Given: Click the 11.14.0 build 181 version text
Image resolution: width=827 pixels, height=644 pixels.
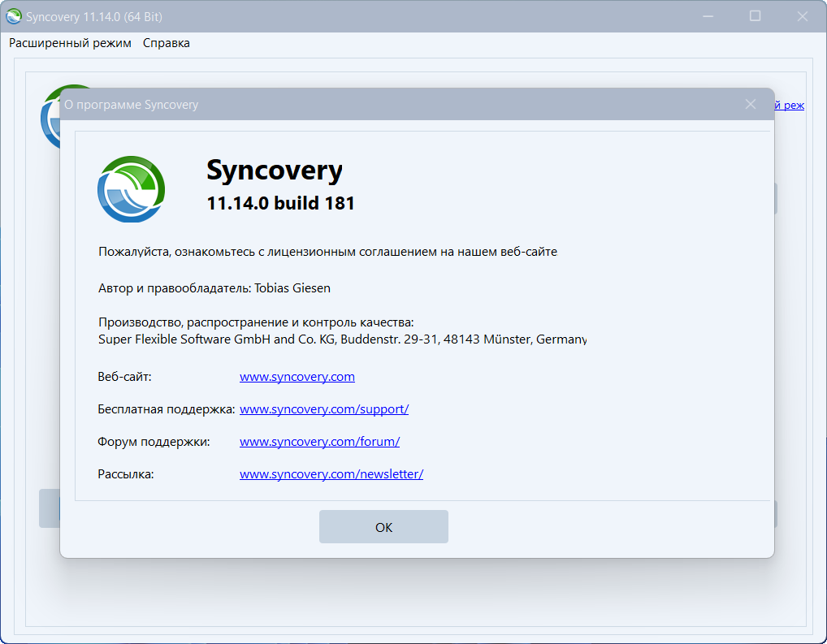Looking at the screenshot, I should pos(280,203).
